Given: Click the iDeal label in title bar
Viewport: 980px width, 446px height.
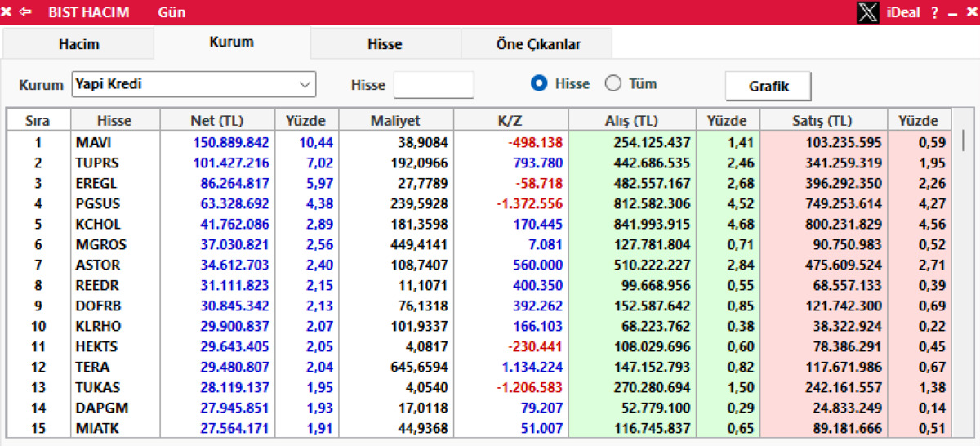Looking at the screenshot, I should pos(904,13).
